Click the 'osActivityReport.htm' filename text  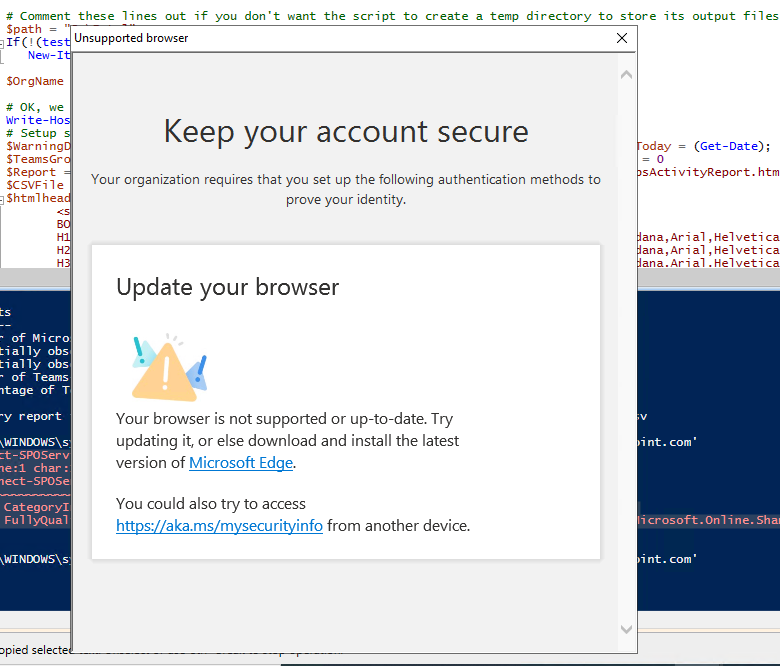708,172
